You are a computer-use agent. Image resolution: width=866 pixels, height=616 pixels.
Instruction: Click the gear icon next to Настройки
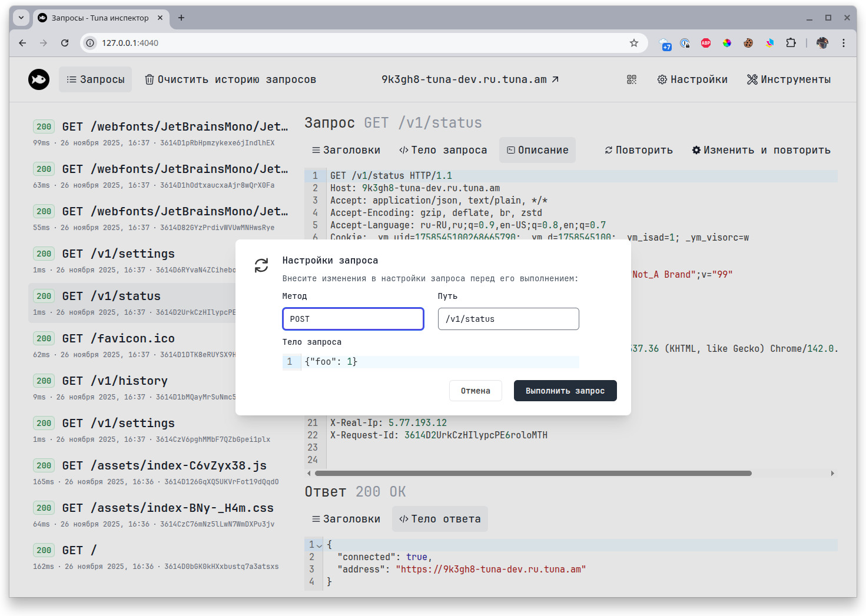click(x=662, y=79)
